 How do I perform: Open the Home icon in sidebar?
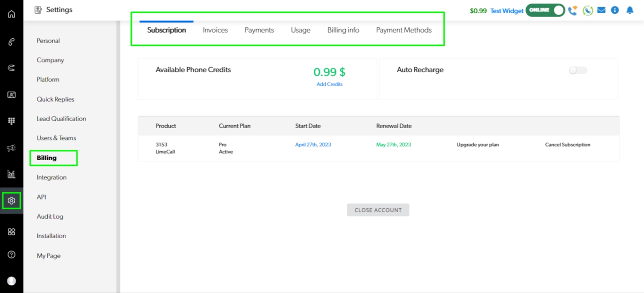tap(11, 14)
